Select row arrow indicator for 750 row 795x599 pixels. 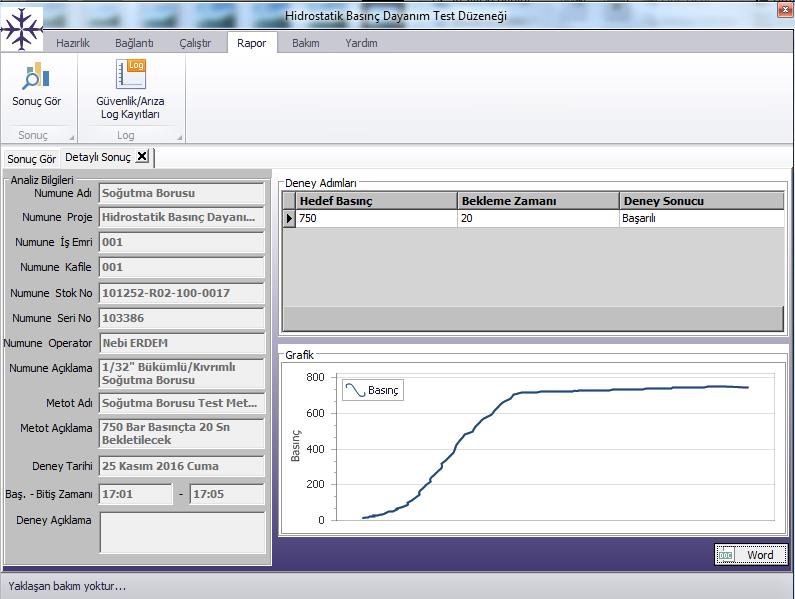(x=289, y=219)
